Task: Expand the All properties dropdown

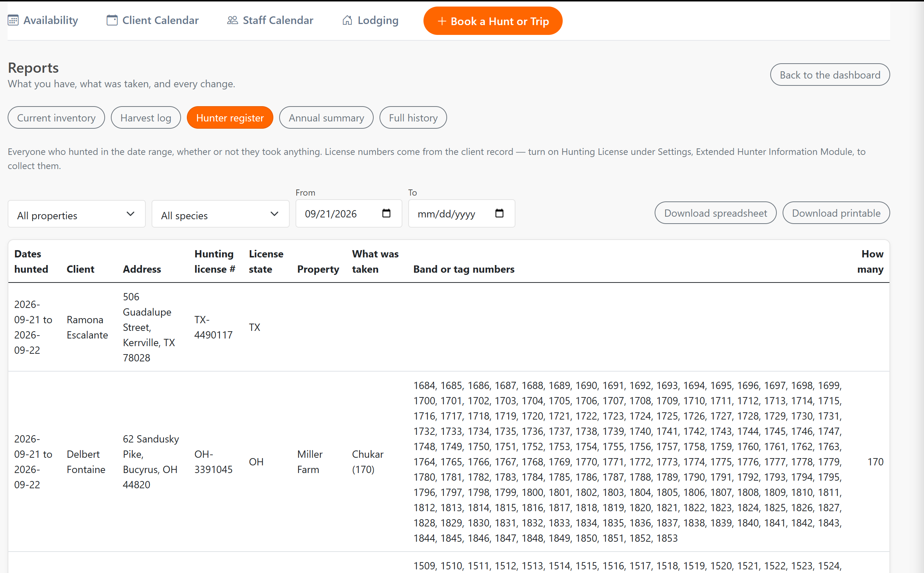Action: (77, 214)
